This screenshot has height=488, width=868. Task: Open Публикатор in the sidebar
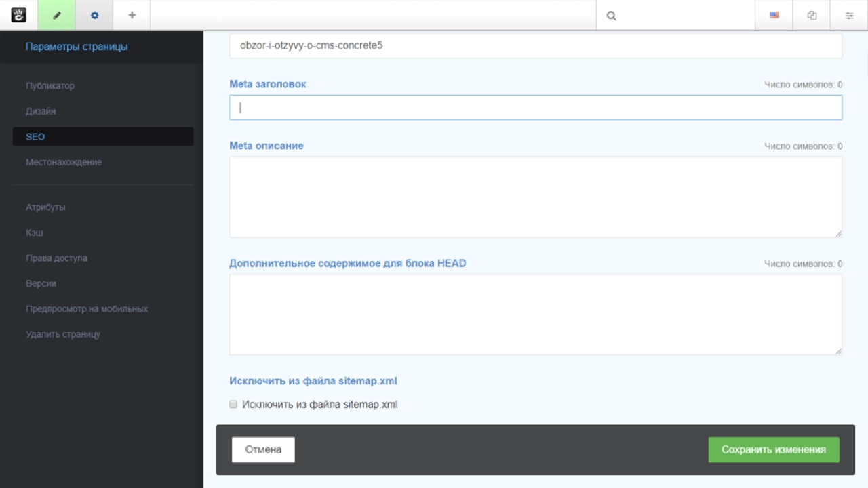[50, 86]
